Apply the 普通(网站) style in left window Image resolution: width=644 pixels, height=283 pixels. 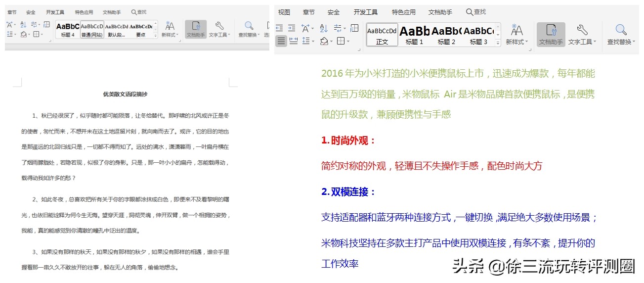click(x=92, y=29)
